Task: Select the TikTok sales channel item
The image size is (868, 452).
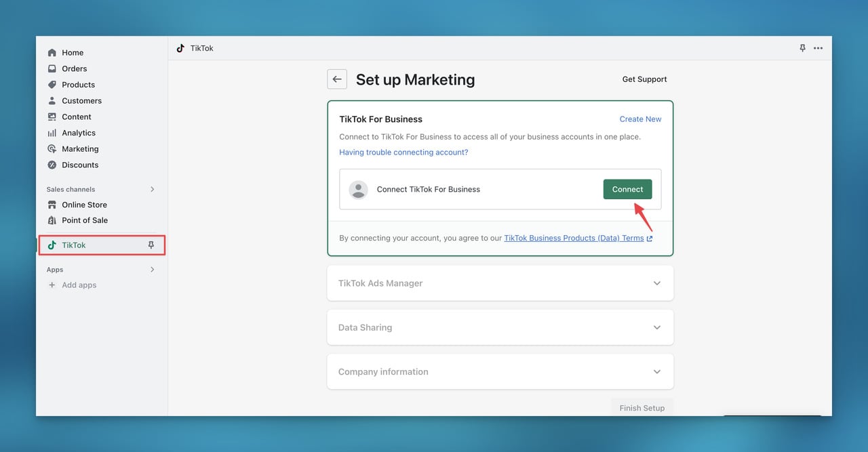Action: pyautogui.click(x=102, y=245)
